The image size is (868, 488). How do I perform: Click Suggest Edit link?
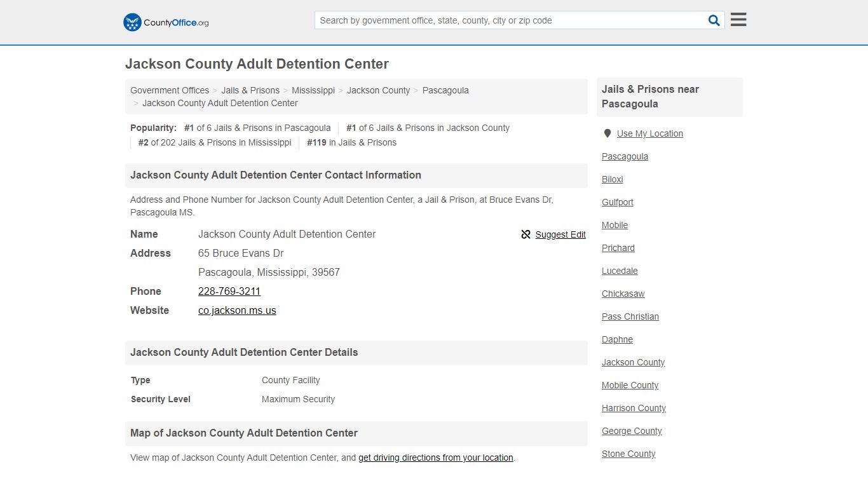coord(560,234)
